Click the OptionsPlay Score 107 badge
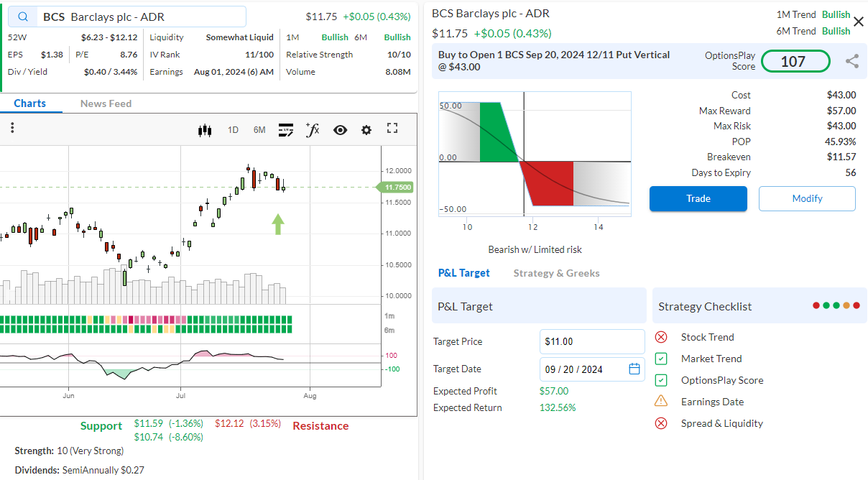 click(795, 62)
